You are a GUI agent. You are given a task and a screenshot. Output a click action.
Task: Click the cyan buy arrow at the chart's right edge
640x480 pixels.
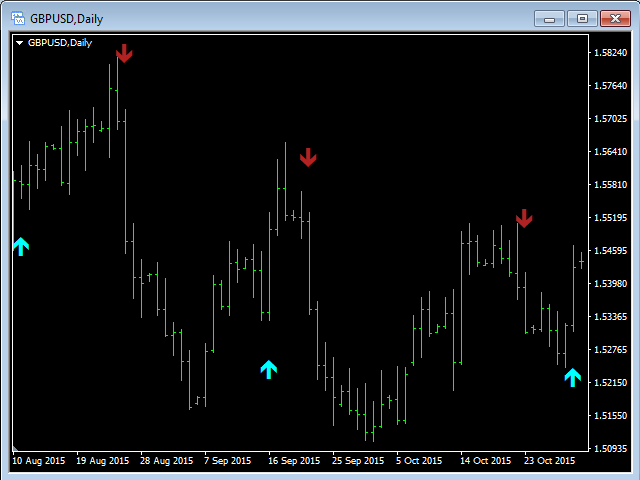click(x=573, y=378)
